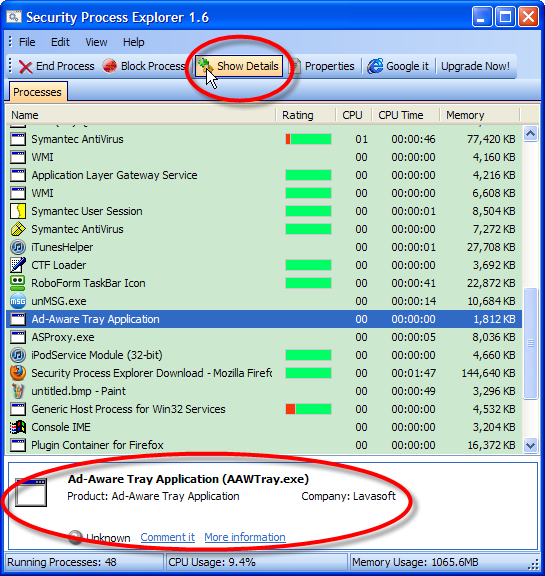Viewport: 545px width, 576px height.
Task: Select the 'Symantec User Session' process name
Action: [x=87, y=211]
